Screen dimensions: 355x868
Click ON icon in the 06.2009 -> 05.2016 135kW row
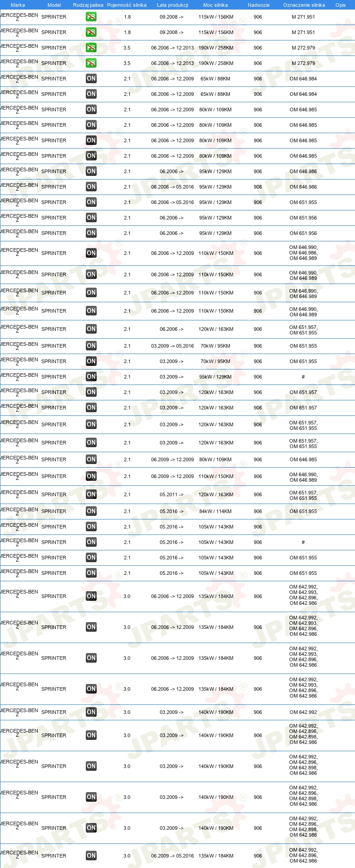91,856
